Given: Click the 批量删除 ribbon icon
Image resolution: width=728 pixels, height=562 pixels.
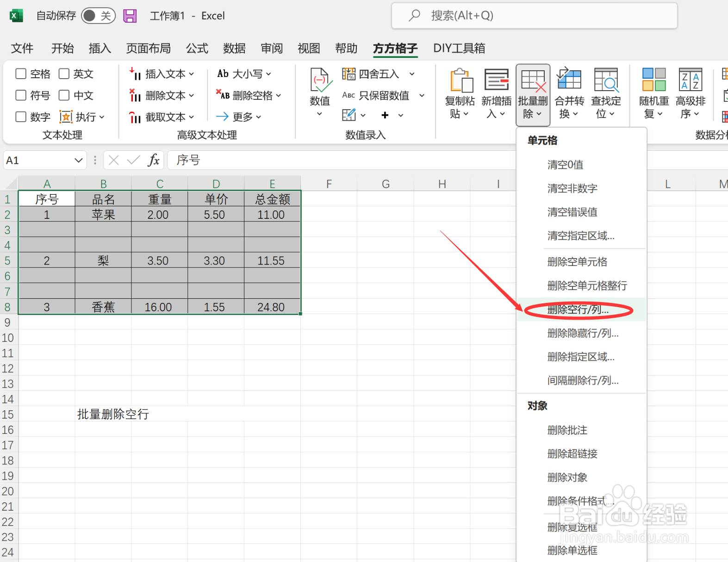Looking at the screenshot, I should pyautogui.click(x=533, y=80).
